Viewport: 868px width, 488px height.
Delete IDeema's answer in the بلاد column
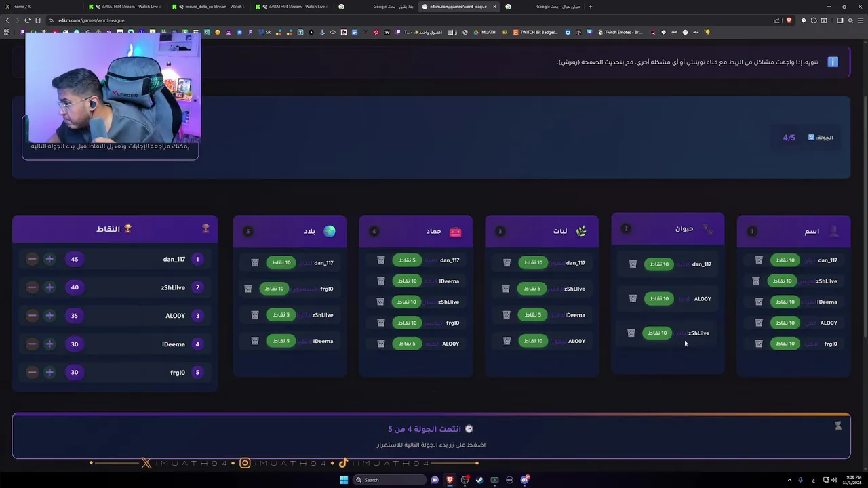(x=255, y=341)
